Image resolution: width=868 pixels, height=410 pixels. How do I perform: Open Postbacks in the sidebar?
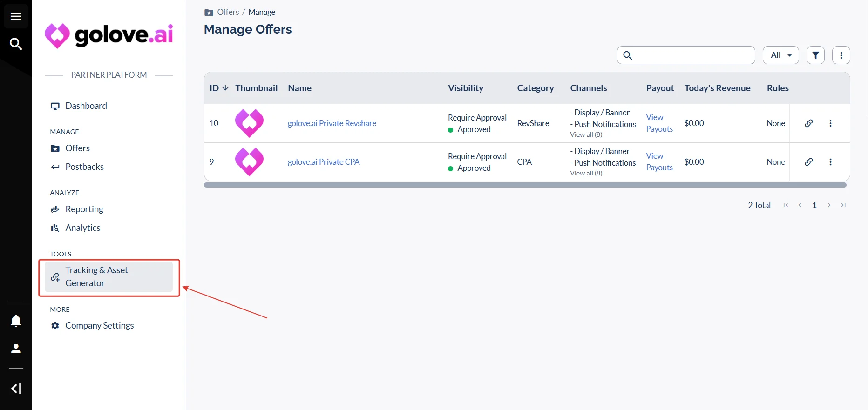click(x=84, y=167)
